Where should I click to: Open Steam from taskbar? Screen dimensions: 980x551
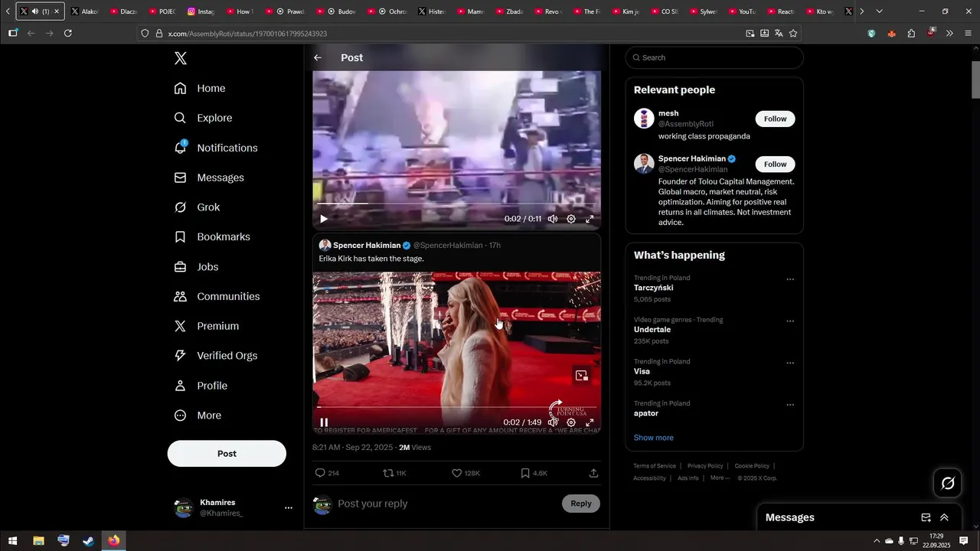pos(88,541)
